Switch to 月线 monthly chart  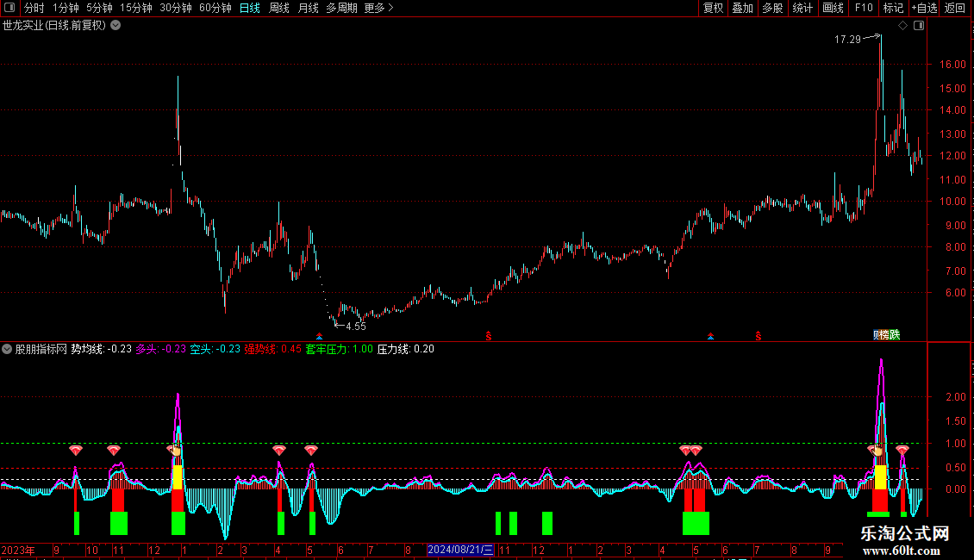pos(308,8)
